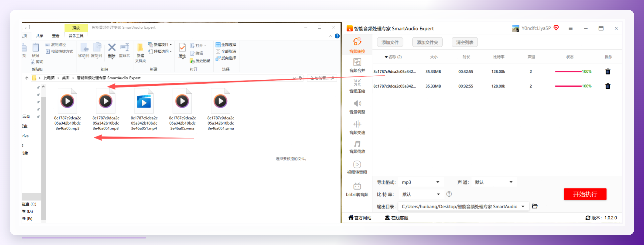The width and height of the screenshot is (644, 245).
Task: Switch to 音频合并 audio merge tool
Action: coord(357,65)
